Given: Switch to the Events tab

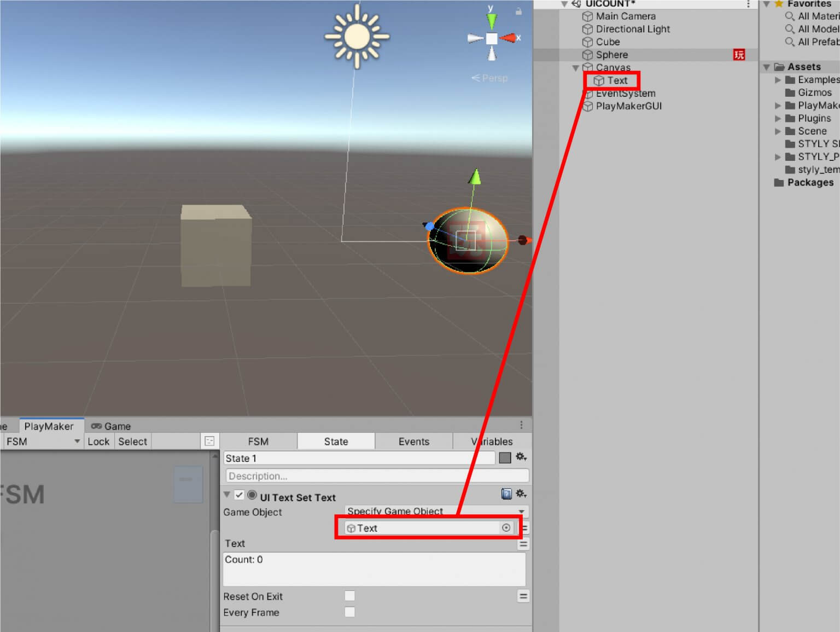Looking at the screenshot, I should click(413, 441).
